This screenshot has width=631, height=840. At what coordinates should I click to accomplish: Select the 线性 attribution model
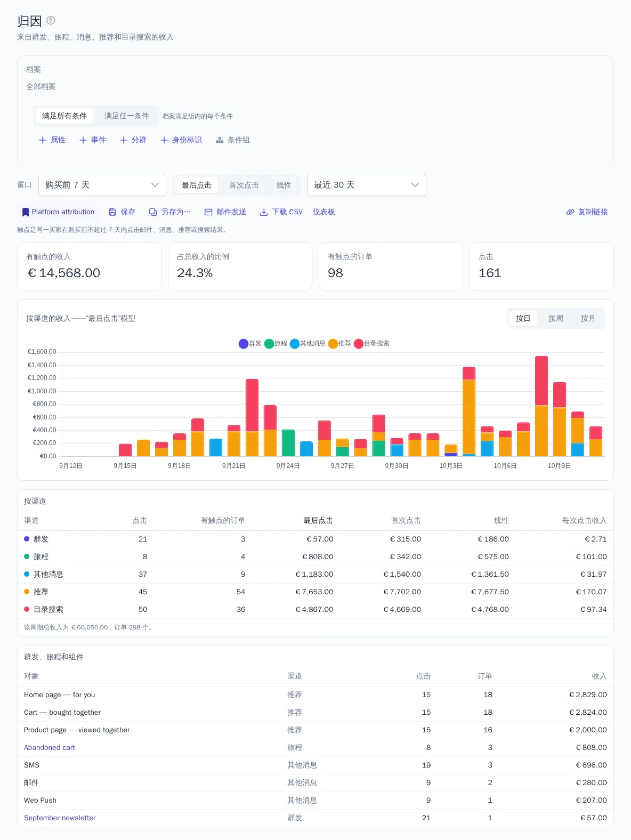point(284,185)
